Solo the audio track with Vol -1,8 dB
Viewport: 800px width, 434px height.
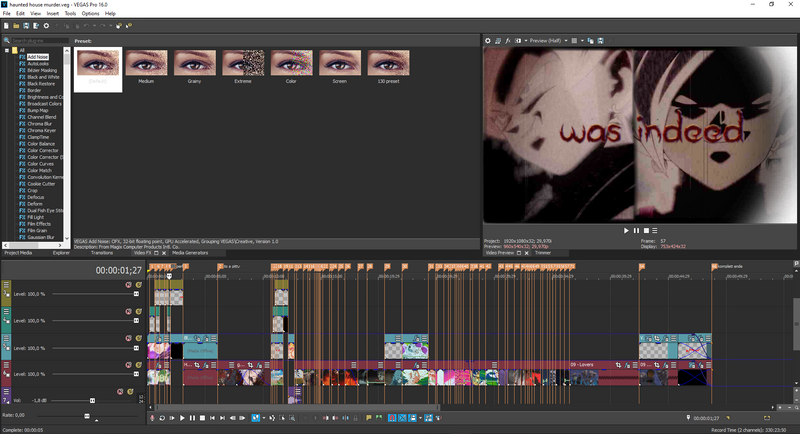pyautogui.click(x=129, y=391)
